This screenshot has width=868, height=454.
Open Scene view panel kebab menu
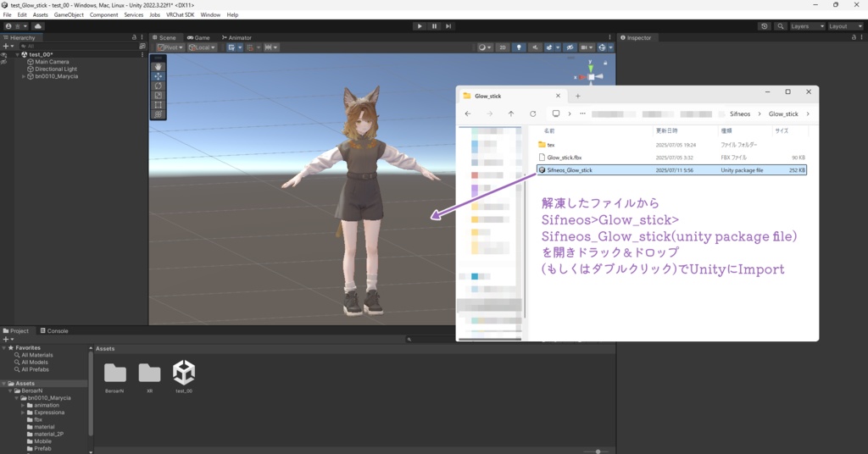(x=610, y=37)
